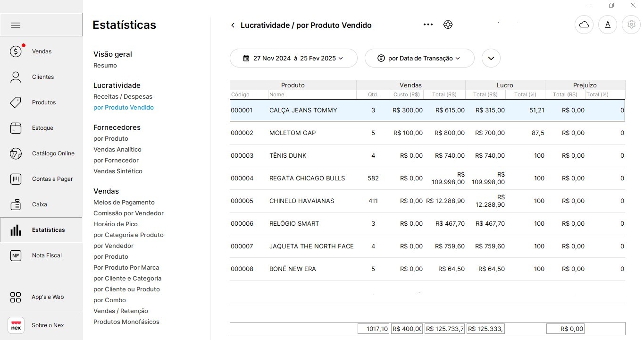644x340 pixels.
Task: Select Estatísticas bar chart icon
Action: (x=16, y=230)
